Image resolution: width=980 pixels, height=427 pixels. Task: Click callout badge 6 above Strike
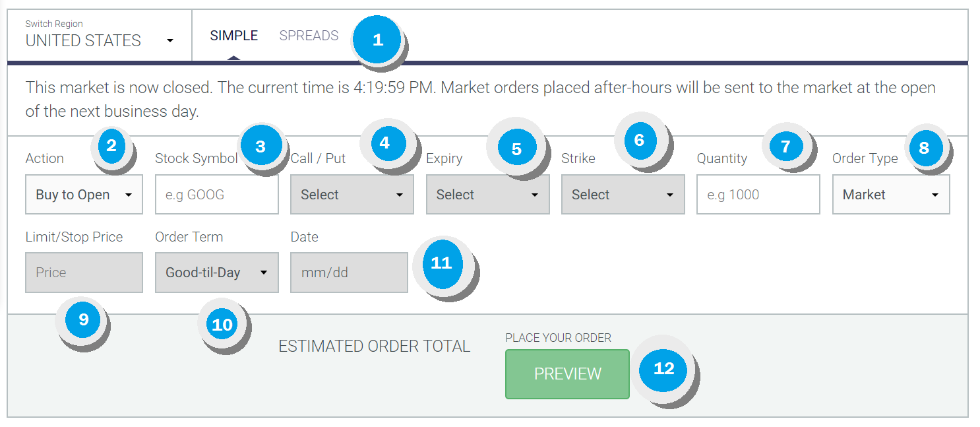click(x=638, y=140)
